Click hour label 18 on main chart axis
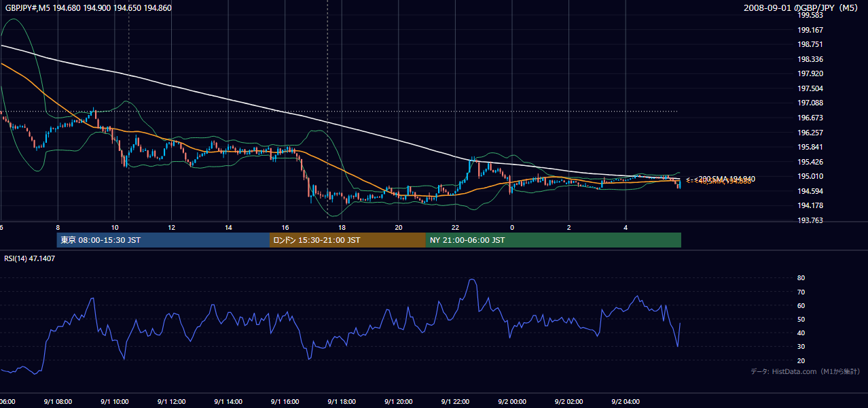The width and height of the screenshot is (868, 408). click(342, 227)
